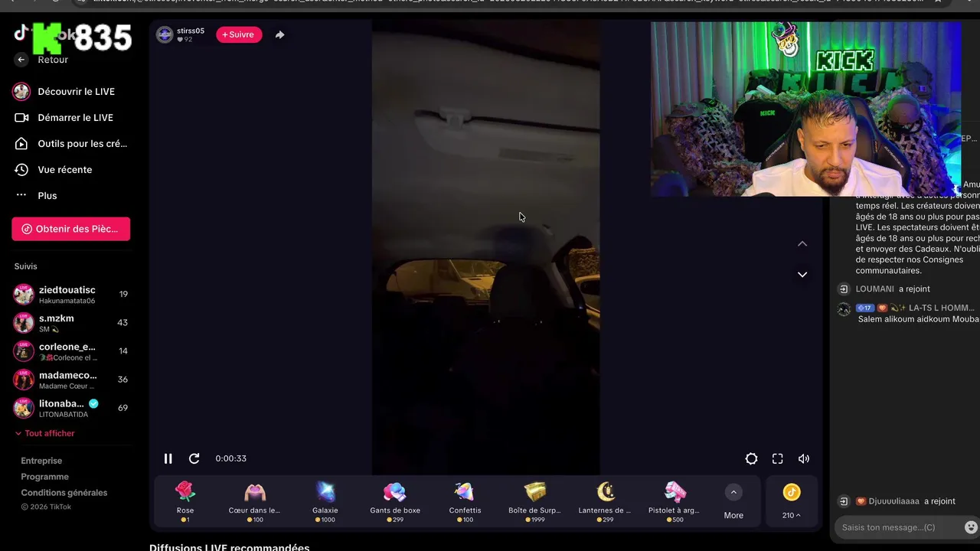
Task: Click the share arrow icon
Action: coord(279,34)
